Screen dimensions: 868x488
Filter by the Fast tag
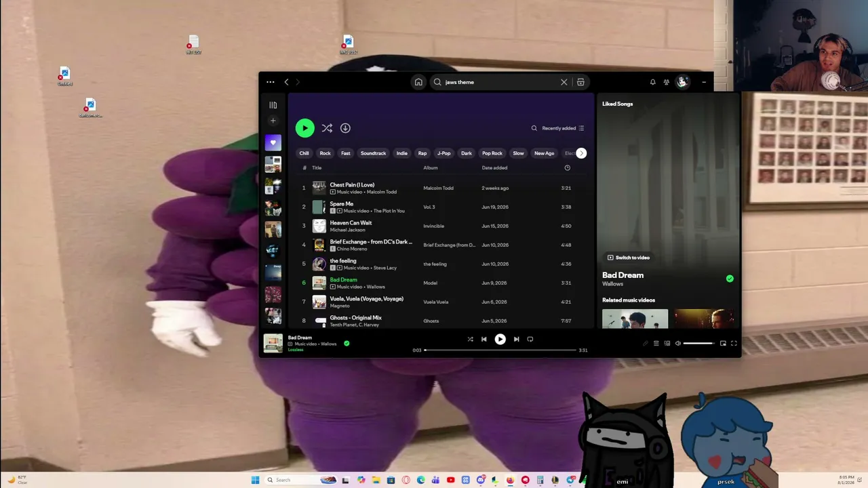(346, 153)
